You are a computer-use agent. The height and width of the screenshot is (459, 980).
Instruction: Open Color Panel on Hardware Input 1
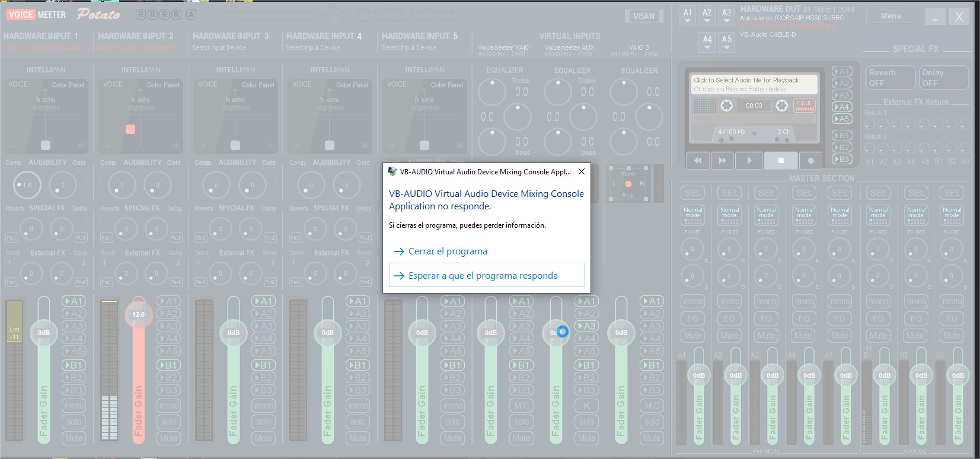tap(68, 85)
